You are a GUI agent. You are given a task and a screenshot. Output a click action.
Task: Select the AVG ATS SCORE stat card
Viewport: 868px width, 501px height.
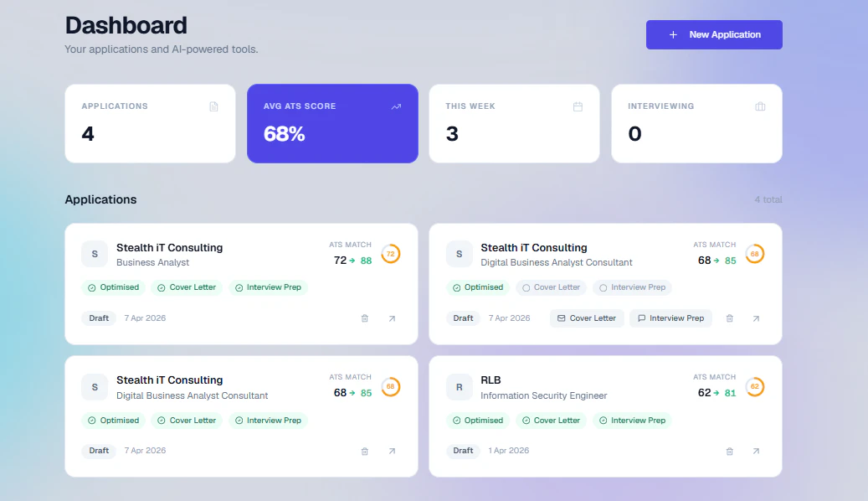tap(332, 123)
